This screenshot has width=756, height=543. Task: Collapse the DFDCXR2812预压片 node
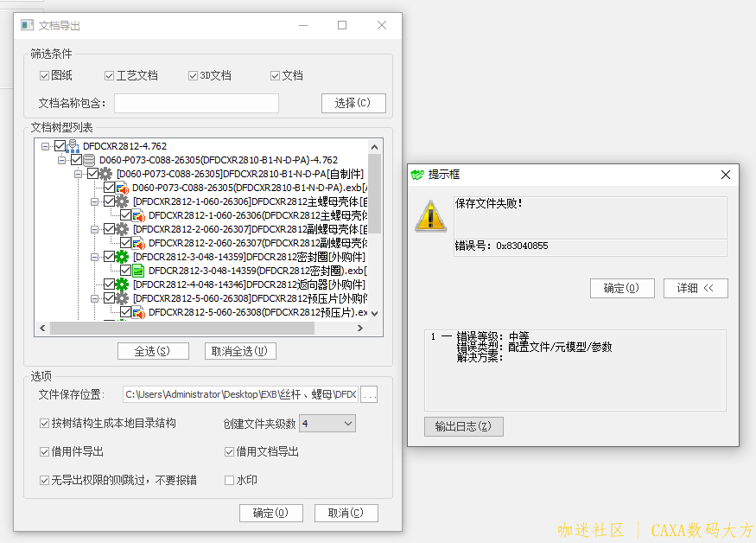pyautogui.click(x=94, y=298)
